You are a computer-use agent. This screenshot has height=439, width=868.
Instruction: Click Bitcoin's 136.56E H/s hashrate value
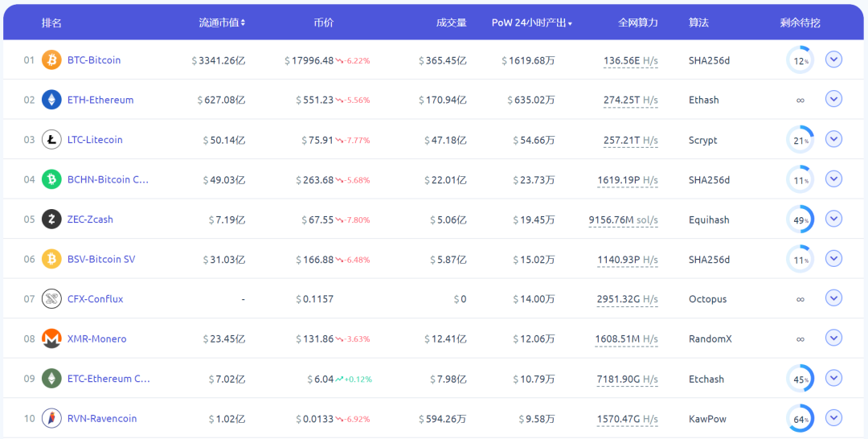click(x=631, y=60)
